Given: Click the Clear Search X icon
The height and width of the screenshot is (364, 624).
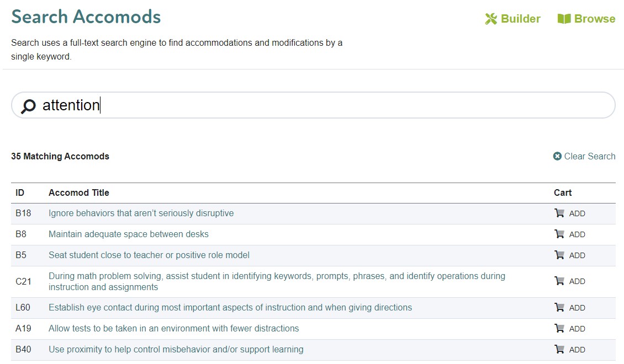Looking at the screenshot, I should pyautogui.click(x=557, y=157).
